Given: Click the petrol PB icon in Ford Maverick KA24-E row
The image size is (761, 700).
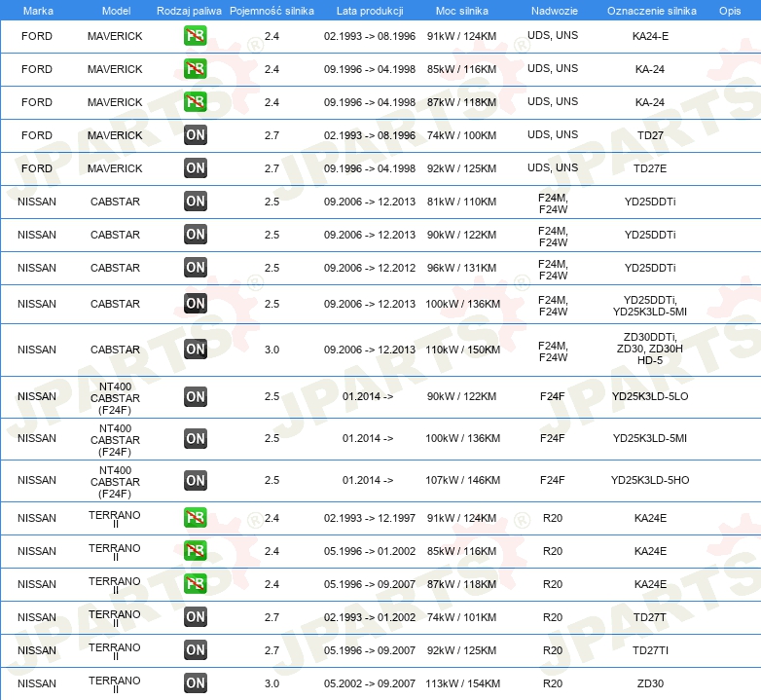Looking at the screenshot, I should click(x=195, y=36).
